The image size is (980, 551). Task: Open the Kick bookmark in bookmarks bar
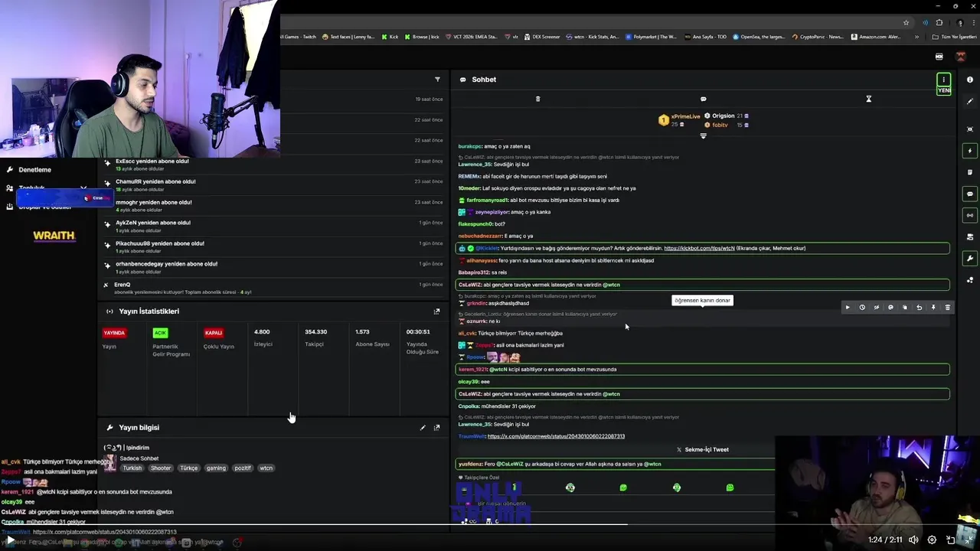click(390, 37)
